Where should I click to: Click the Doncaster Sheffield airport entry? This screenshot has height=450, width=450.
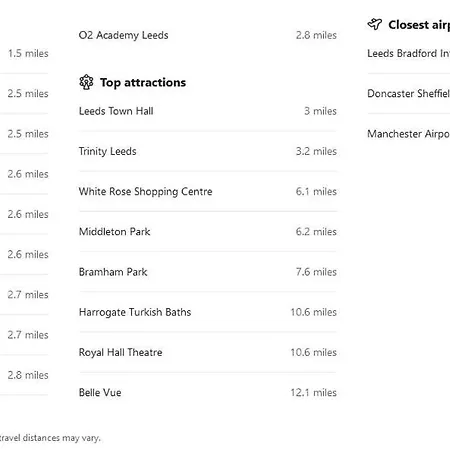click(x=408, y=94)
